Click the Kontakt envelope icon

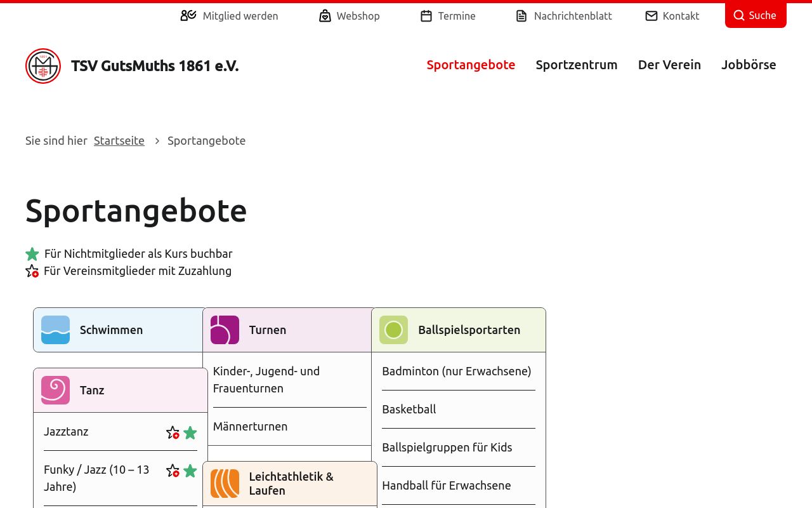point(652,16)
